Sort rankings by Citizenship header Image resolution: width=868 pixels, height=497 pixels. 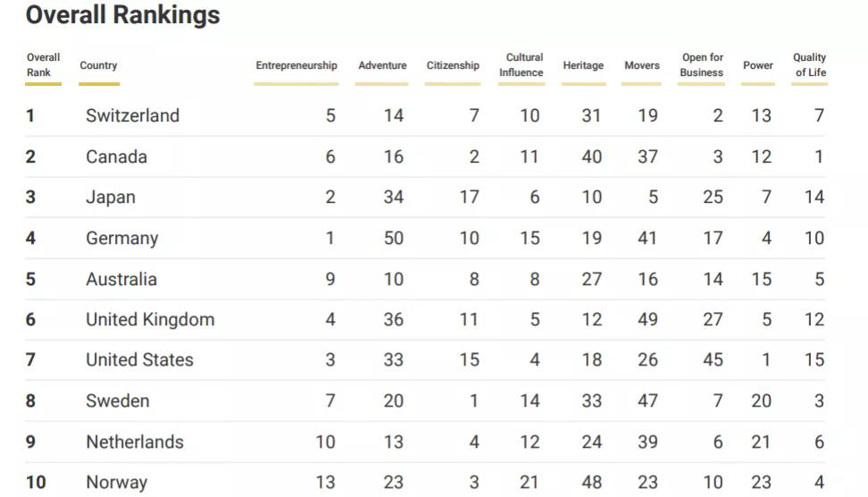pos(453,65)
